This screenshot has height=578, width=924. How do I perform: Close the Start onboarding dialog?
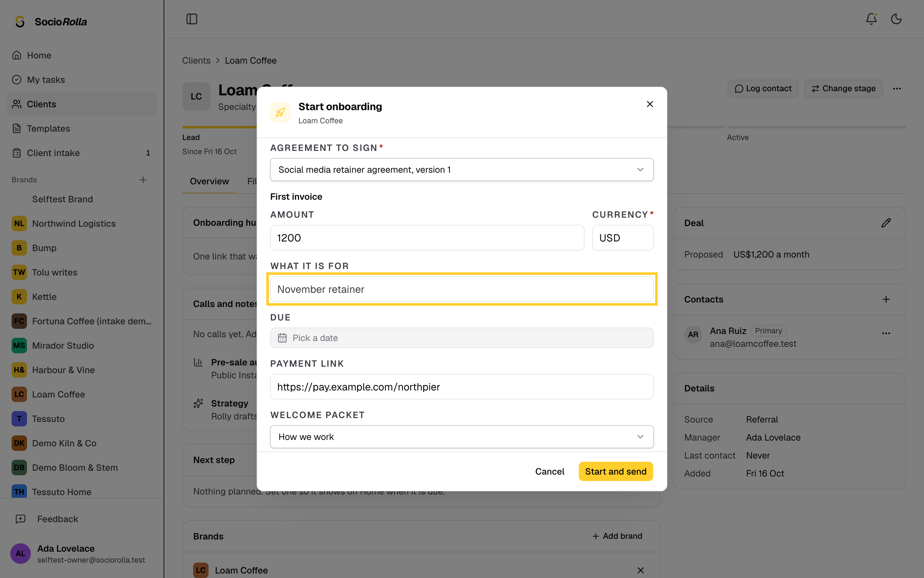coord(650,104)
